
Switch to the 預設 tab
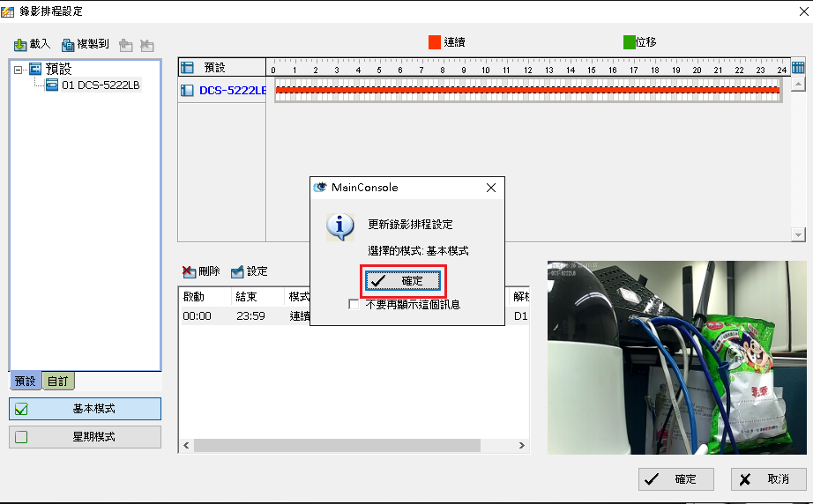click(x=26, y=382)
